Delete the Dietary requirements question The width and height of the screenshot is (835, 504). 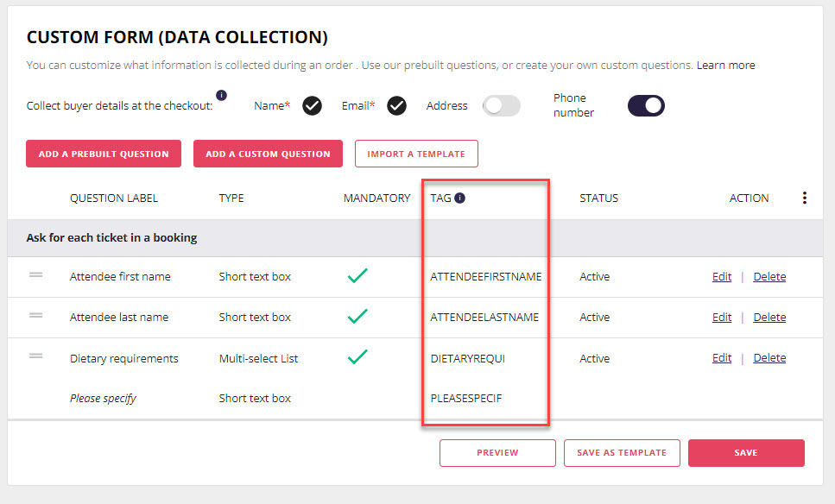coord(769,357)
